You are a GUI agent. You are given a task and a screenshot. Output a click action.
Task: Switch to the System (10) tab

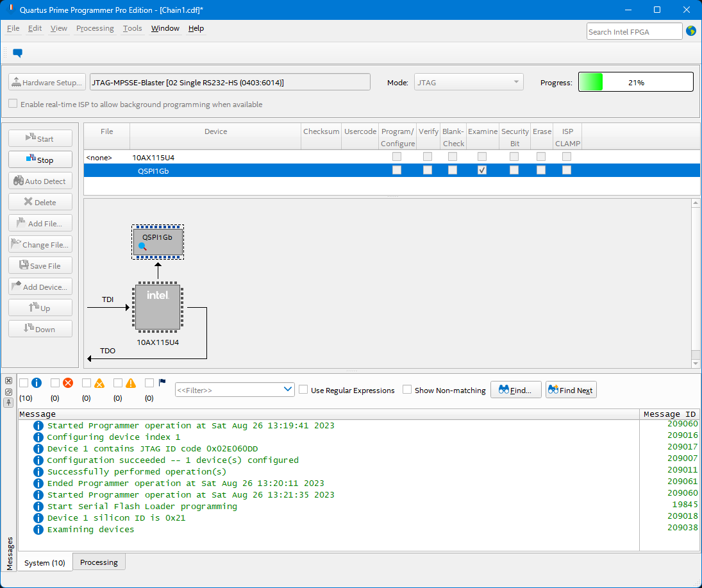45,562
